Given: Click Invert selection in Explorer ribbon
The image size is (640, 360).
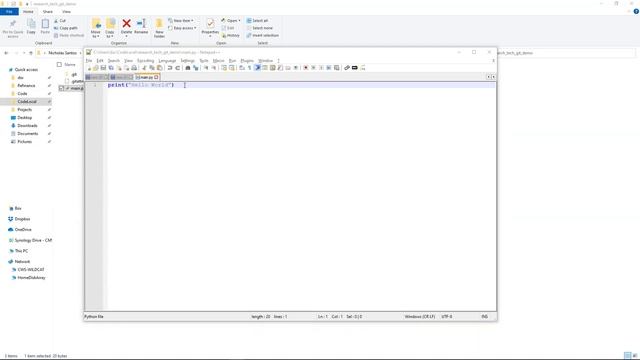Looking at the screenshot, I should click(262, 36).
